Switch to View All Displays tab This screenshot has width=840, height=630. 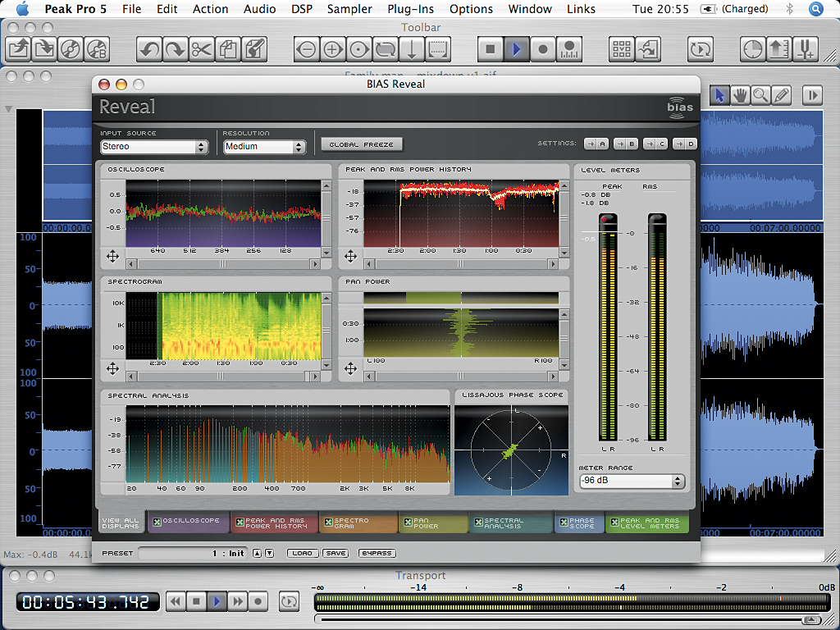point(121,523)
